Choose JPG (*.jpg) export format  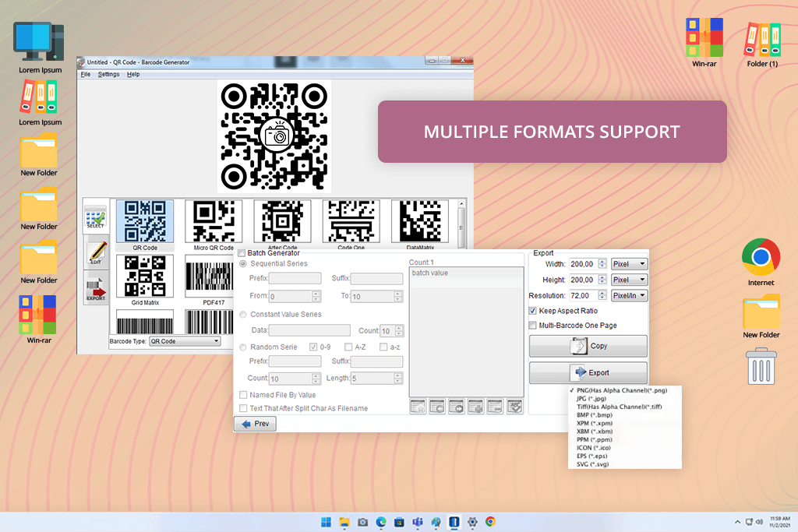(x=591, y=399)
